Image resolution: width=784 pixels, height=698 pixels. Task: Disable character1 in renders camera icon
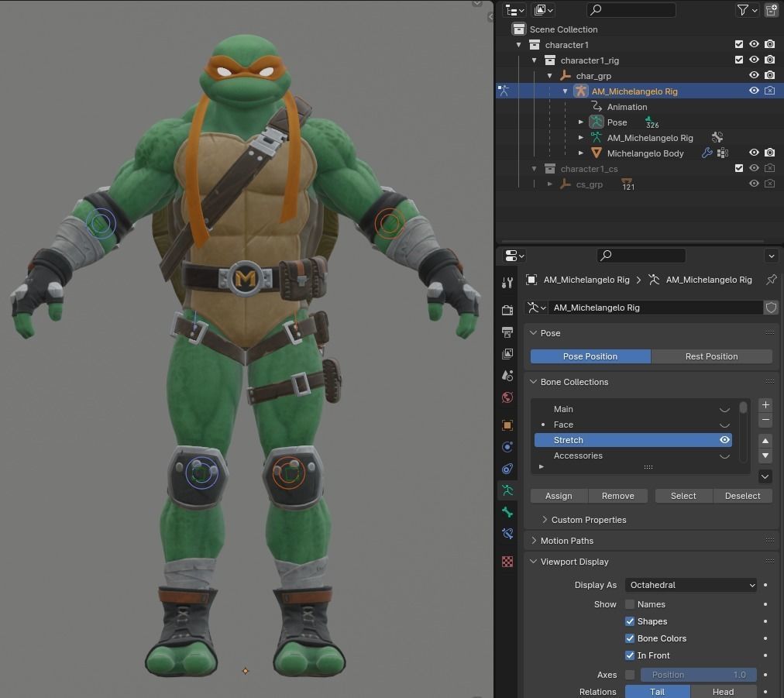click(x=770, y=44)
